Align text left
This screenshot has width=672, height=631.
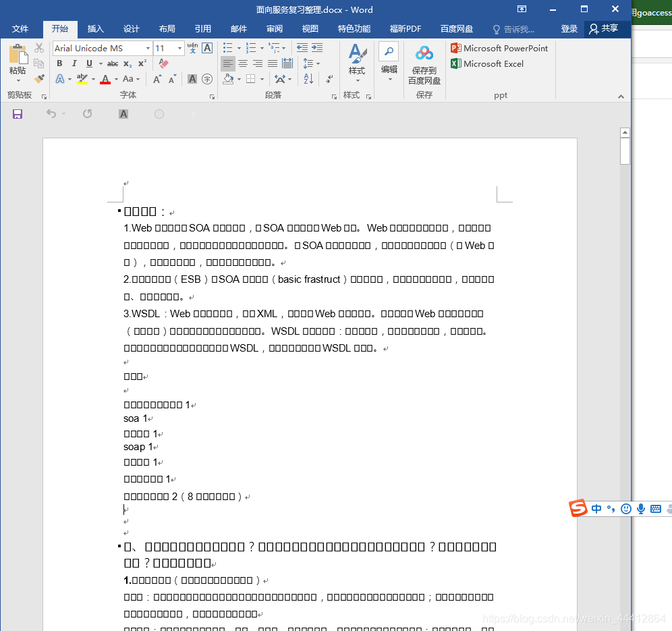227,63
